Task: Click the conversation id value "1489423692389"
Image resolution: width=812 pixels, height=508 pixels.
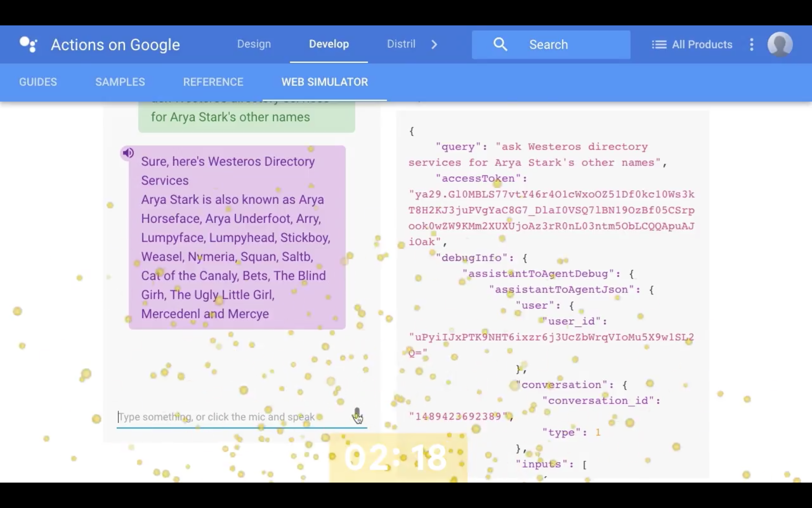Action: tap(458, 416)
